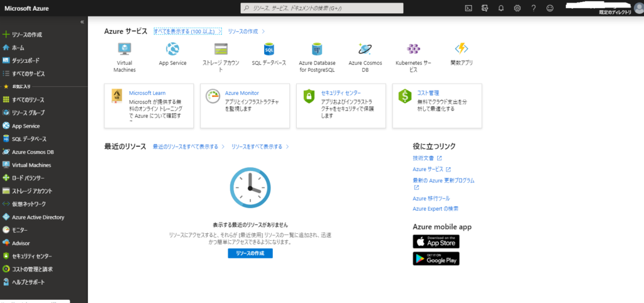Open the Kubernetes サービス icon
Image resolution: width=644 pixels, height=303 pixels.
[x=413, y=49]
